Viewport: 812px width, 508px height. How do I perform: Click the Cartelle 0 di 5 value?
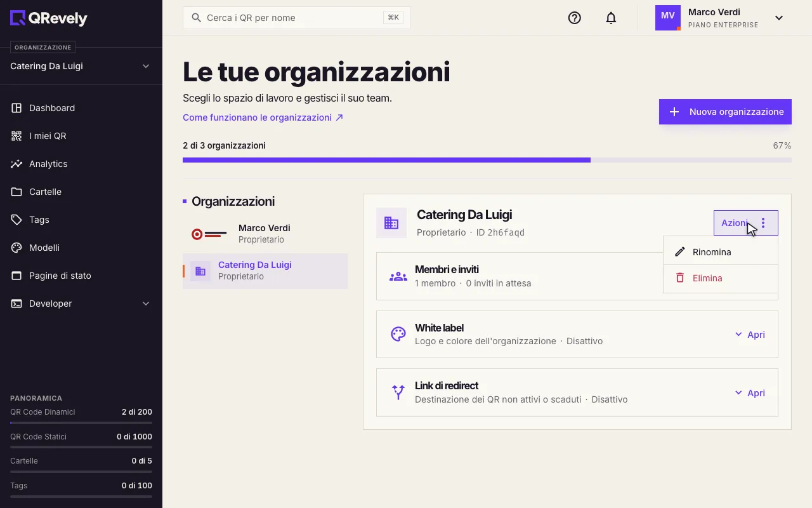(x=142, y=461)
